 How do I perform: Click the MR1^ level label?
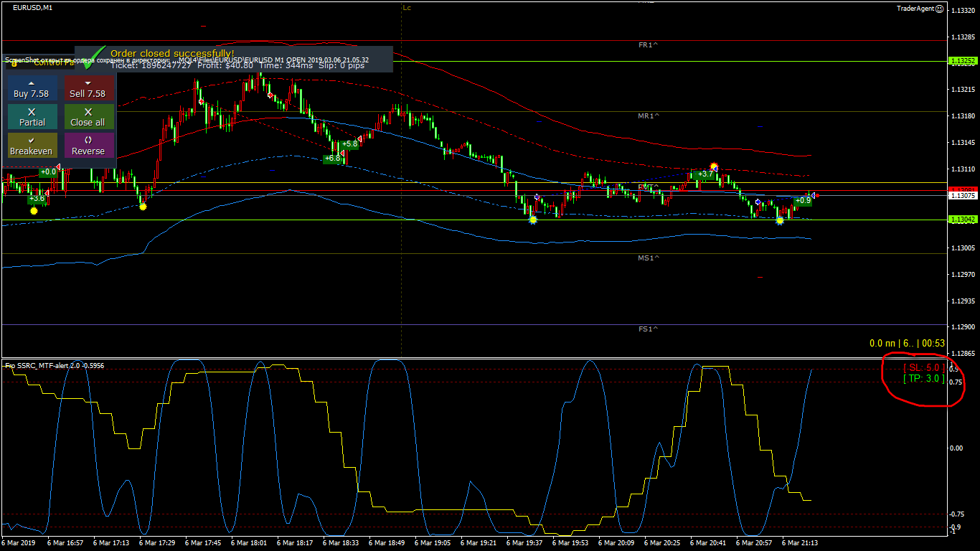click(648, 116)
